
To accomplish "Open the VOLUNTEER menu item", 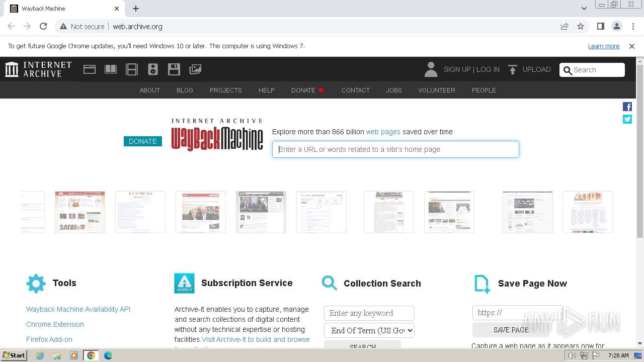I will coord(437,90).
